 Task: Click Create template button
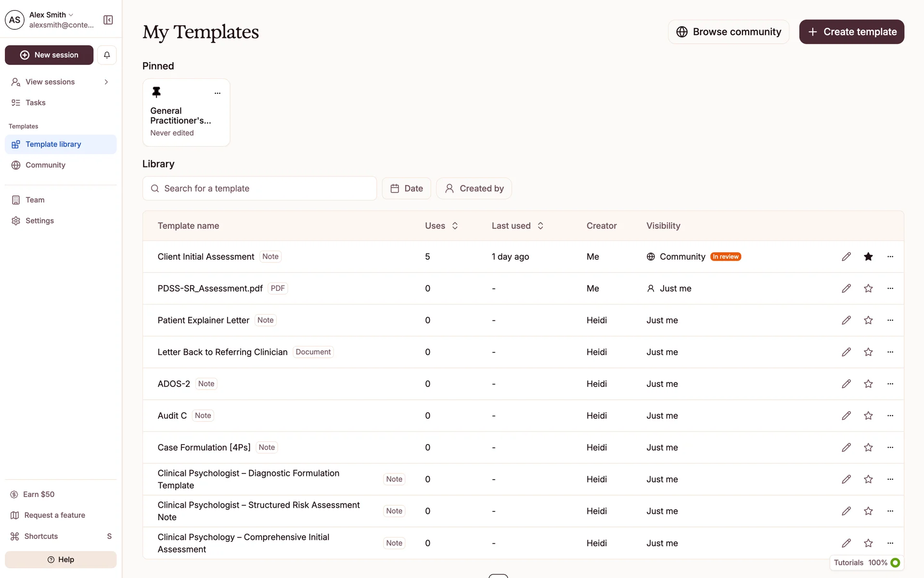(851, 32)
